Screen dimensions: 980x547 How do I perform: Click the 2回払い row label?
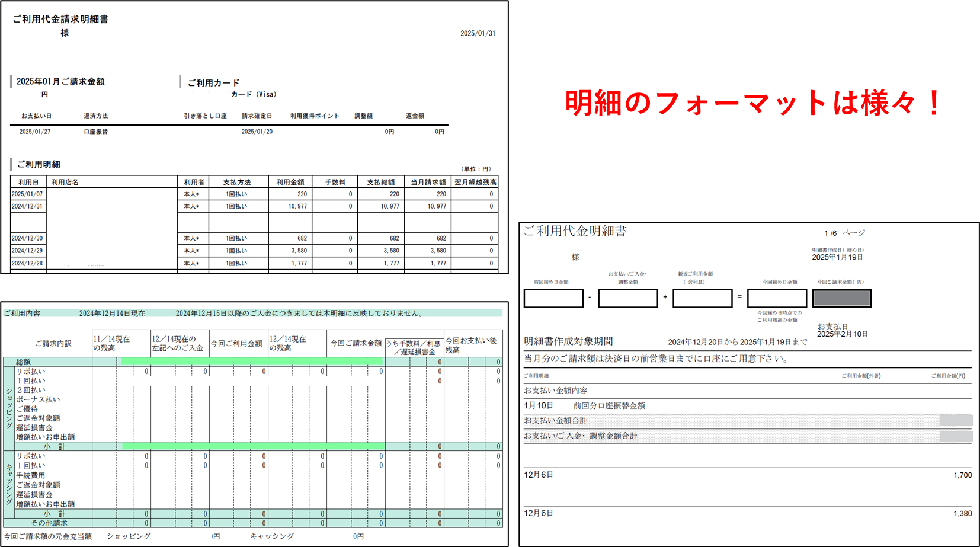click(x=31, y=391)
